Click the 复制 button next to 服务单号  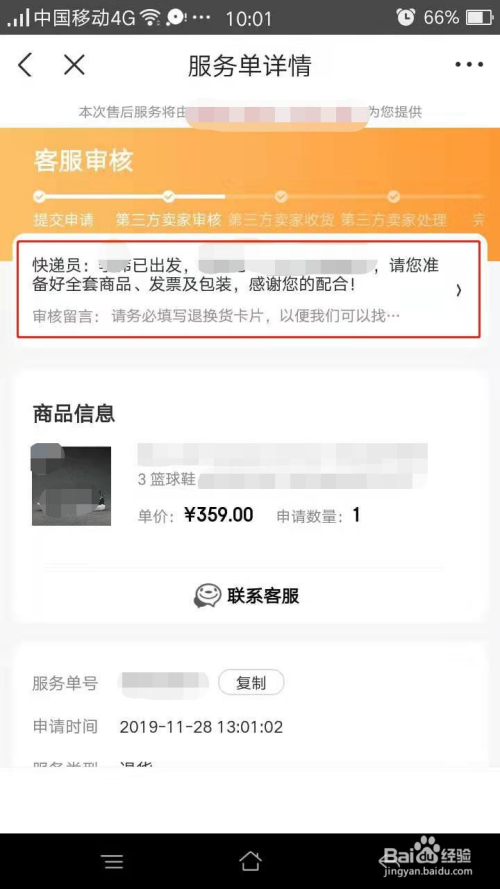(x=251, y=683)
